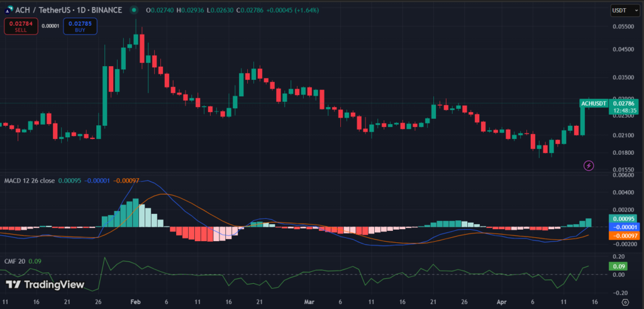Click the 0.00400 MACD axis label

pyautogui.click(x=623, y=192)
